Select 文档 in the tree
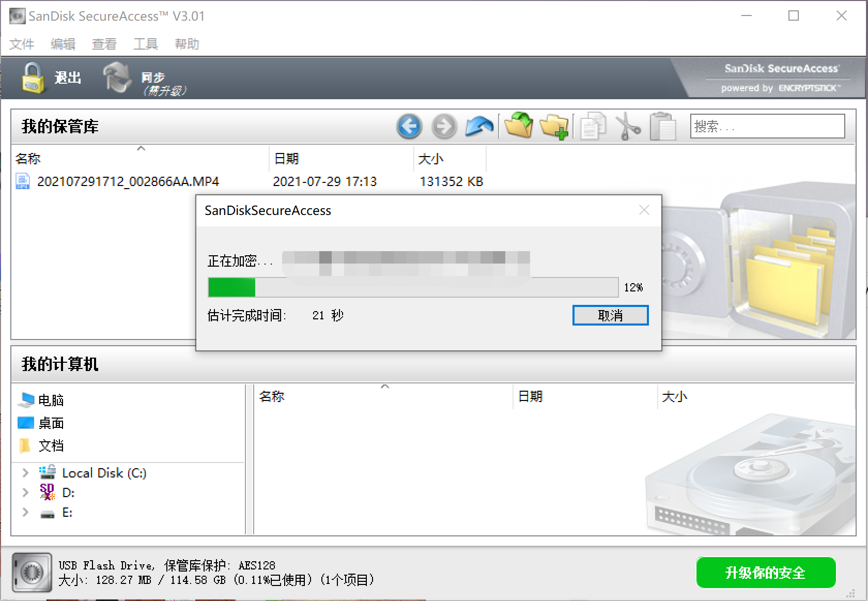Viewport: 868px width, 601px height. (51, 445)
